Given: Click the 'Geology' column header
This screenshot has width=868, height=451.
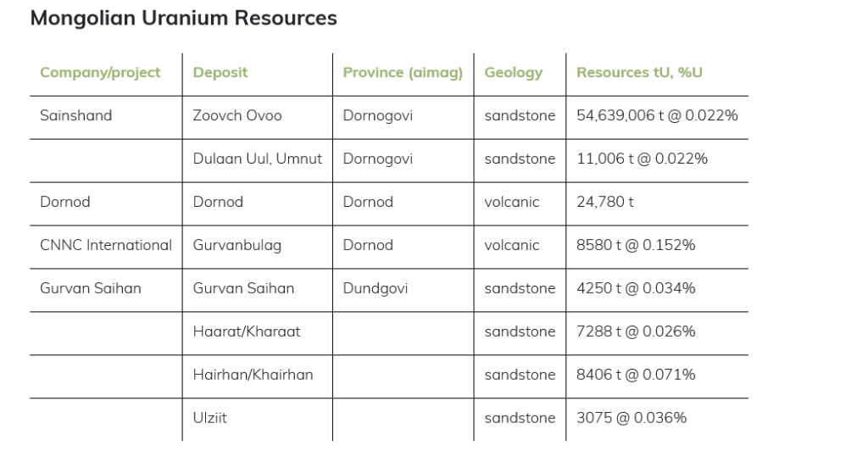Looking at the screenshot, I should (513, 73).
